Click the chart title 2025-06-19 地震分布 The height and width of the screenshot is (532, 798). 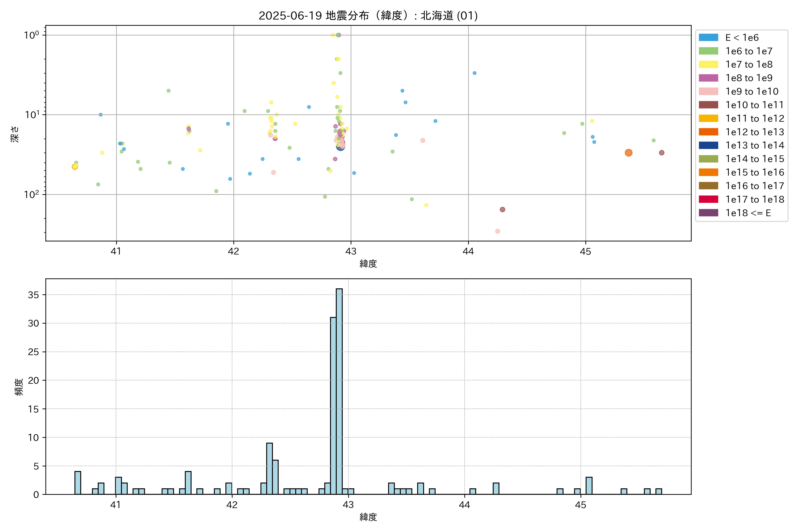368,16
